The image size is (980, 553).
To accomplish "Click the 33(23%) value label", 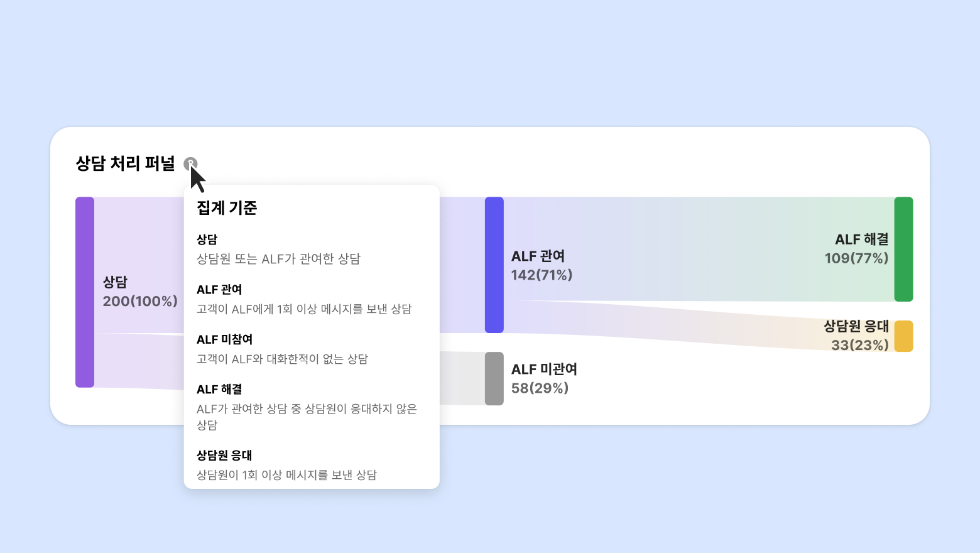I will click(859, 345).
